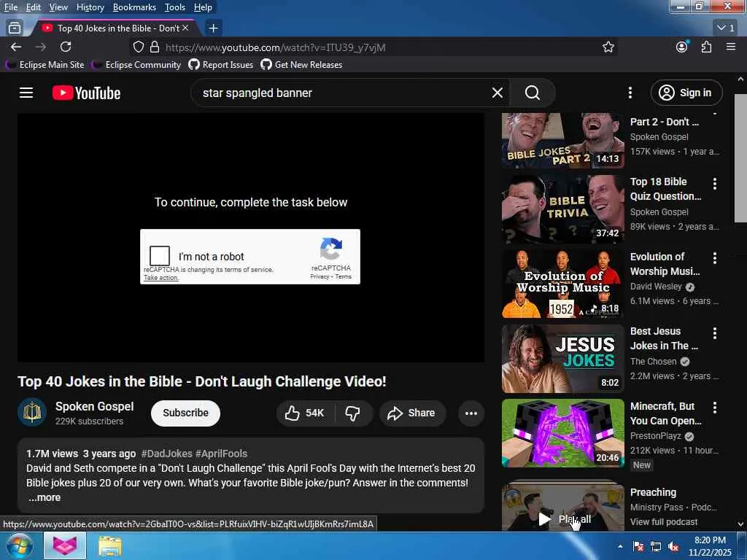Check the I'm not a robot checkbox

(x=160, y=256)
